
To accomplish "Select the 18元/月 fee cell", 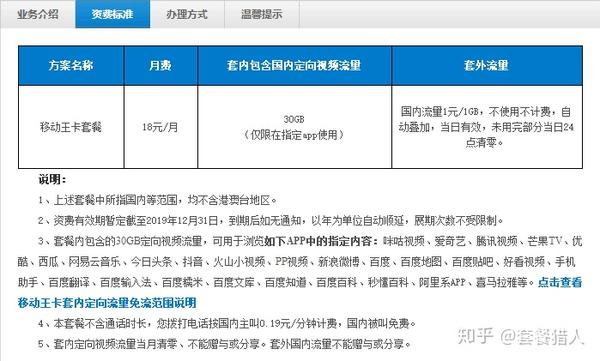I will [161, 127].
